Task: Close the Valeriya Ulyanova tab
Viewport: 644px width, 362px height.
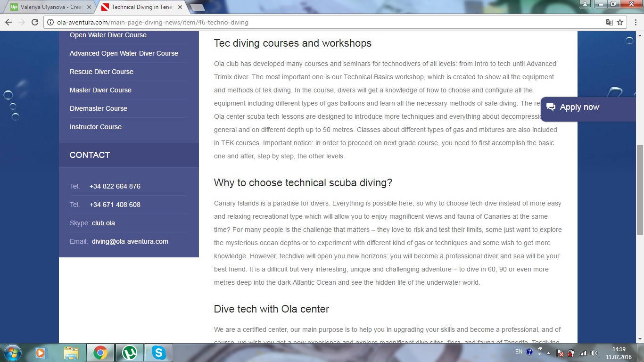Action: (88, 8)
